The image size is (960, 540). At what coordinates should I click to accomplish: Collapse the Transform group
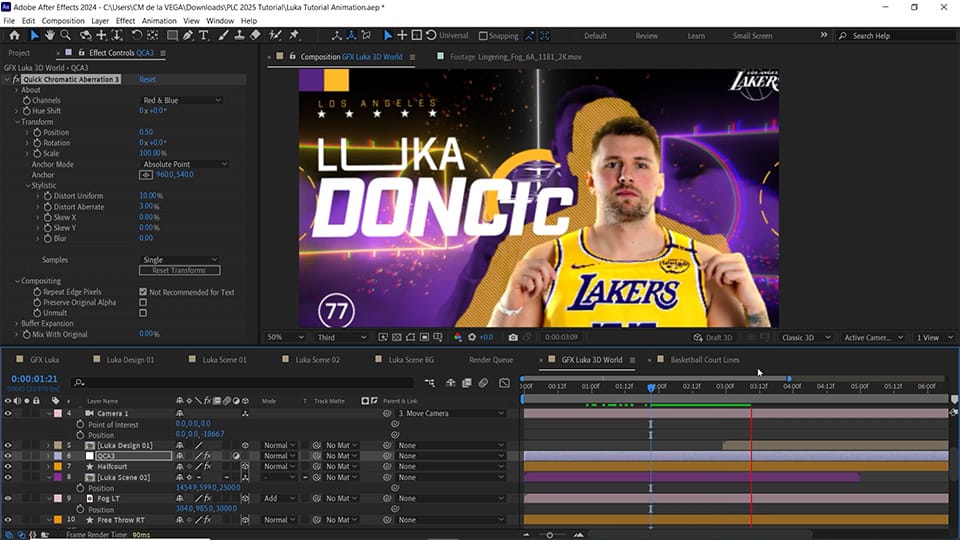click(x=17, y=122)
